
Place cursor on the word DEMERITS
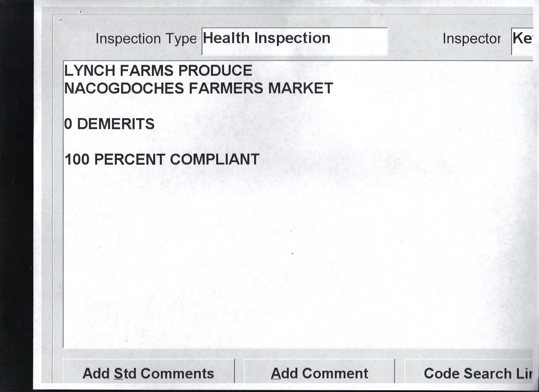116,124
